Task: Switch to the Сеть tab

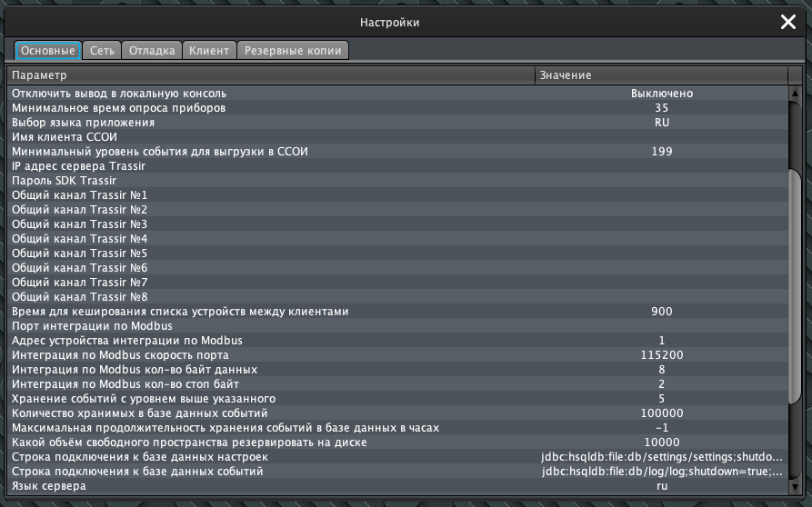Action: 102,51
